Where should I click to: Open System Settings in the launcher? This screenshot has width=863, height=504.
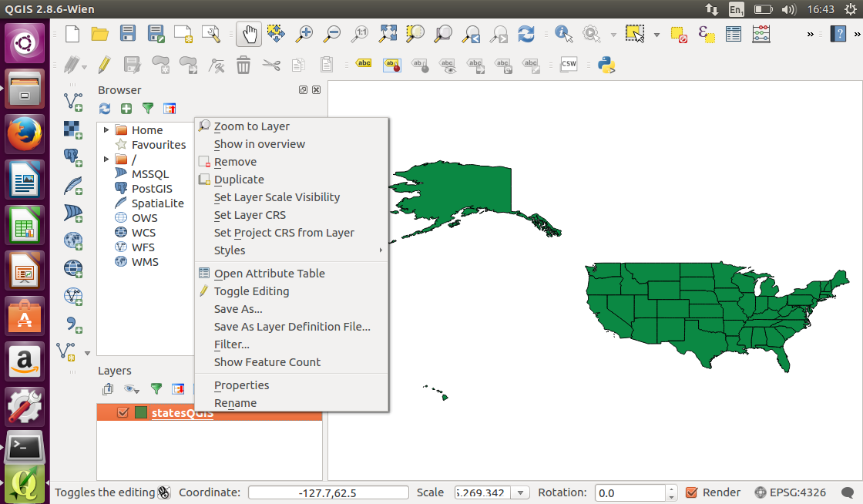[24, 406]
